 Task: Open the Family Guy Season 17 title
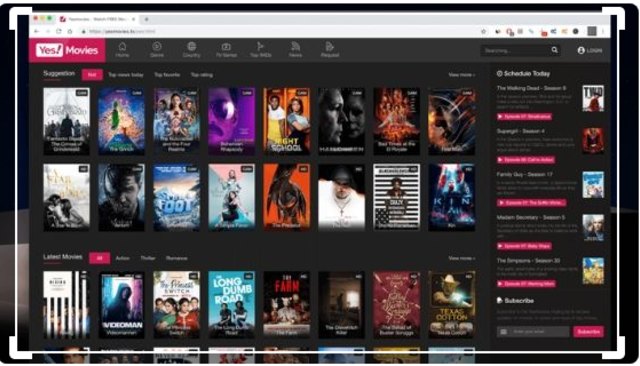tap(524, 174)
